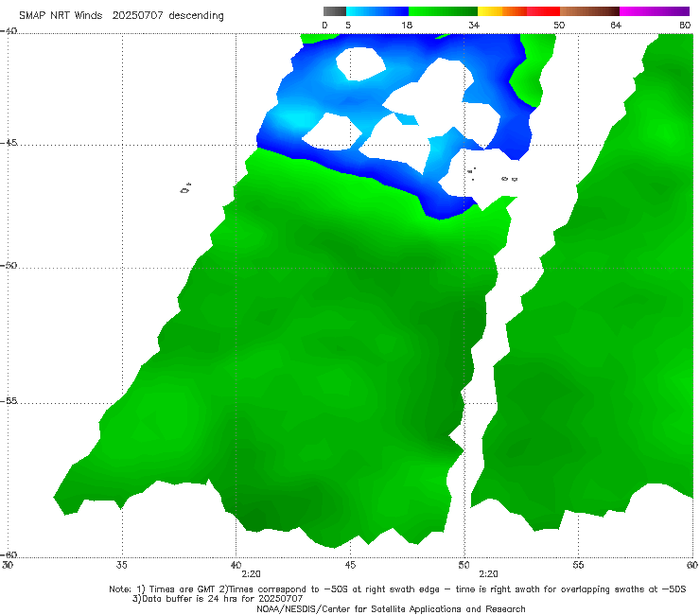Click the NOAA/NESDIS credit line
The image size is (700, 615).
(391, 608)
